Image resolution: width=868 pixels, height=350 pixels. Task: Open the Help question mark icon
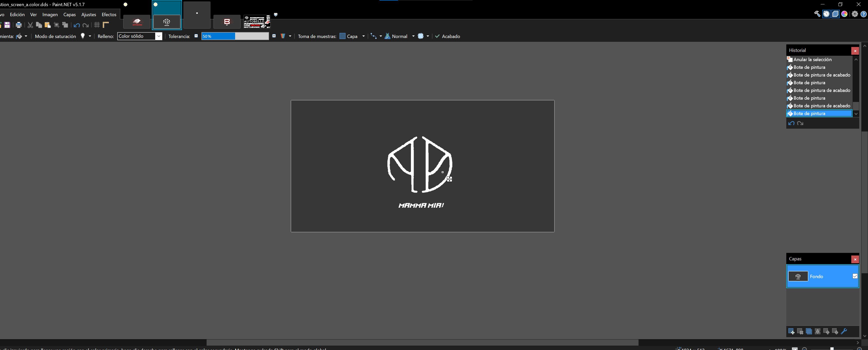click(x=864, y=14)
